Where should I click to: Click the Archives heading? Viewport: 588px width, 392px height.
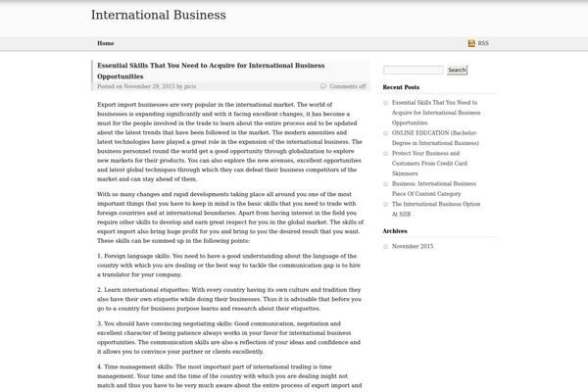(x=395, y=231)
